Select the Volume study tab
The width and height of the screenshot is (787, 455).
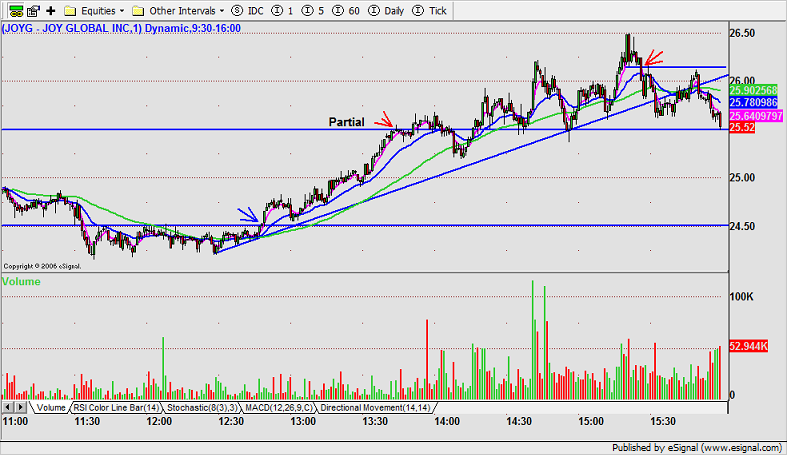click(51, 407)
